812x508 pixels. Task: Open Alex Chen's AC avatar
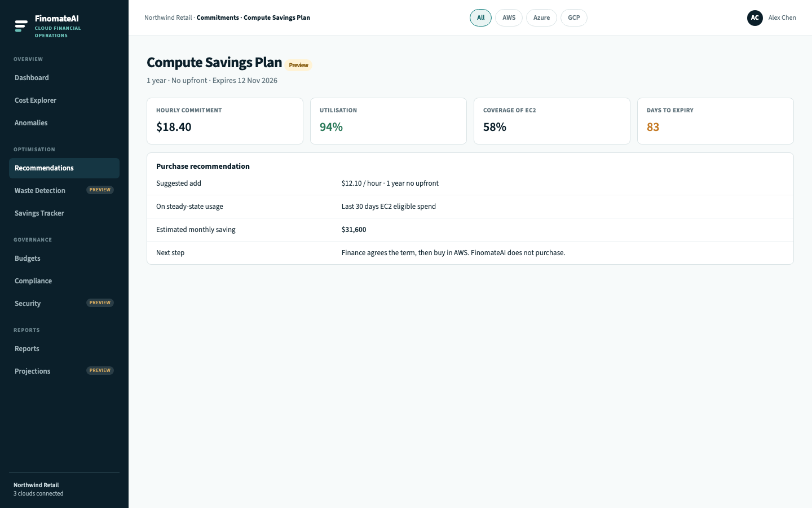point(755,18)
